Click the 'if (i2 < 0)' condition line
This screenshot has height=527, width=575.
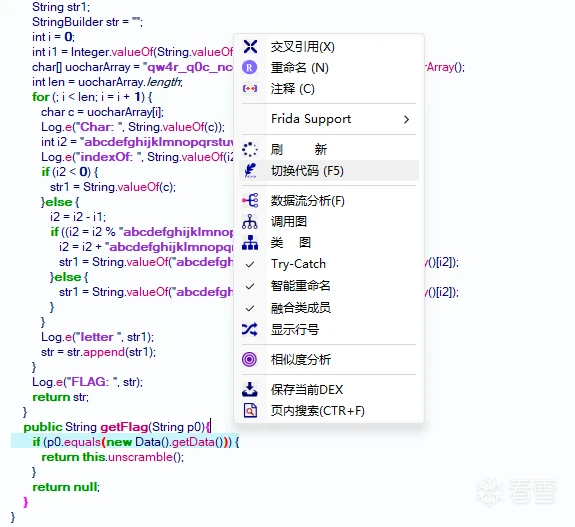(x=69, y=172)
